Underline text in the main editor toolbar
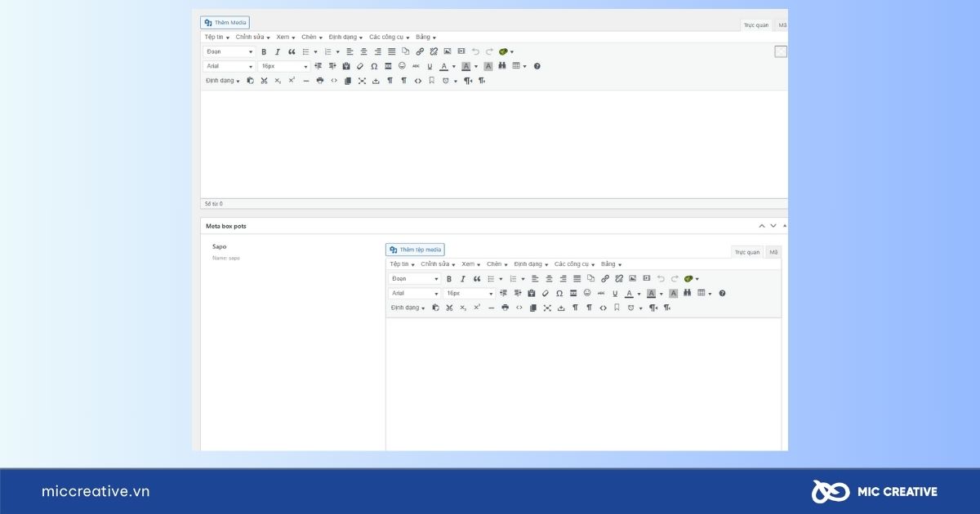This screenshot has height=514, width=980. [430, 66]
